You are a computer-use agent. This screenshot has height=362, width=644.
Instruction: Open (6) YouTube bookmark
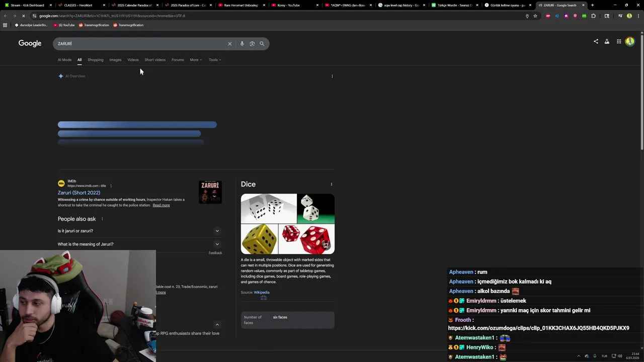pyautogui.click(x=64, y=25)
